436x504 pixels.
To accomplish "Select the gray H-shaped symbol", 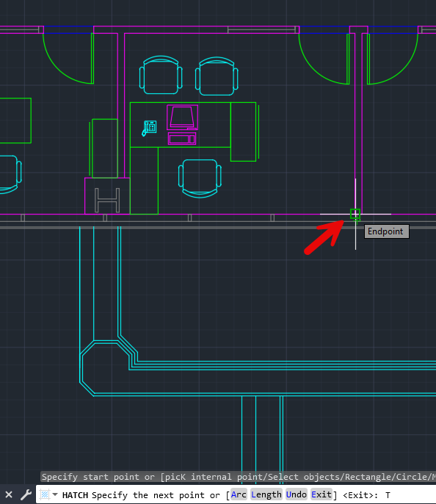I will (x=107, y=201).
